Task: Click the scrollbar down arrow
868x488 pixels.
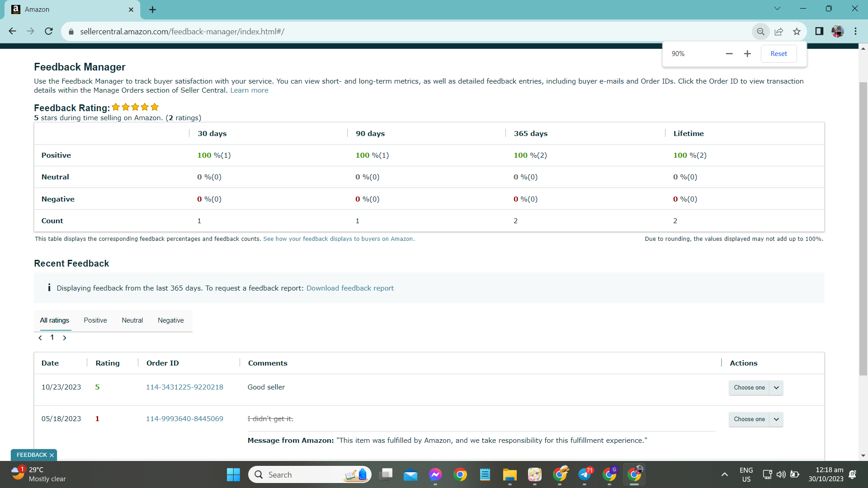Action: click(863, 456)
